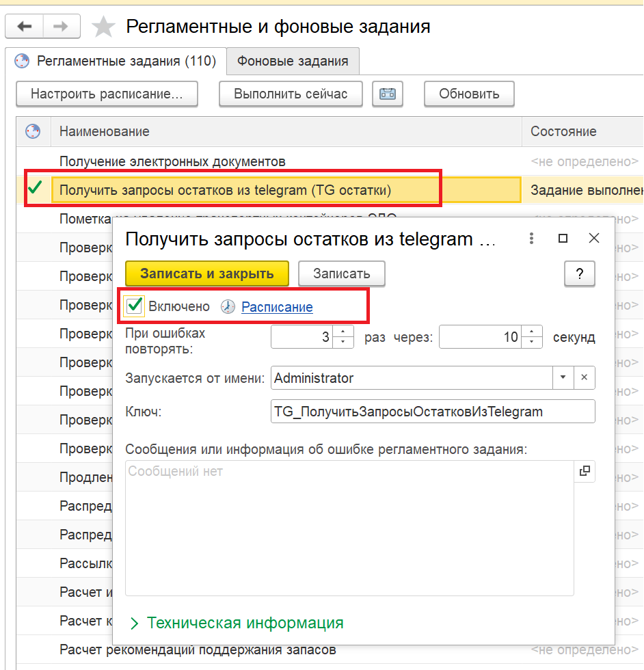Click the Выполнить сейчас button
644x670 pixels.
tap(291, 94)
